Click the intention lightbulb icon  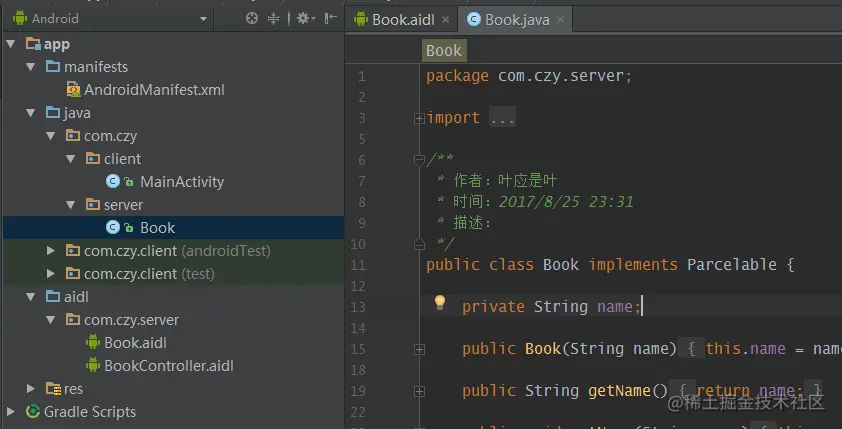pos(440,303)
